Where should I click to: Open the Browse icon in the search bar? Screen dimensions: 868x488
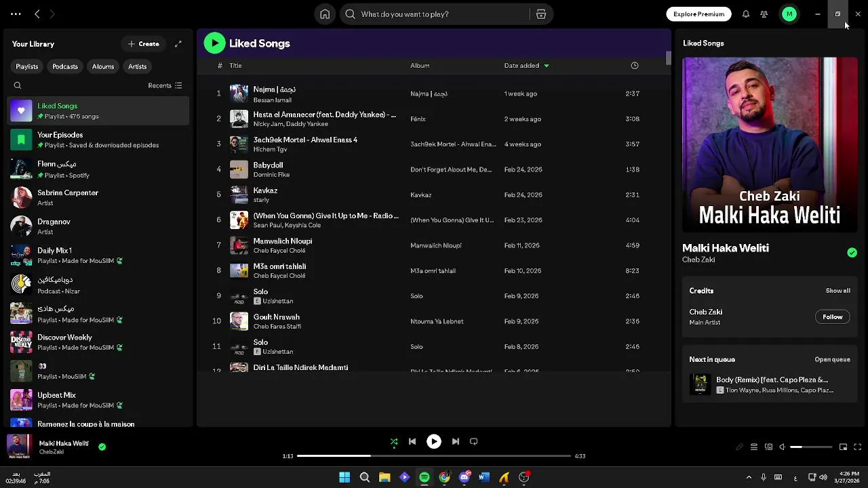[x=541, y=14]
